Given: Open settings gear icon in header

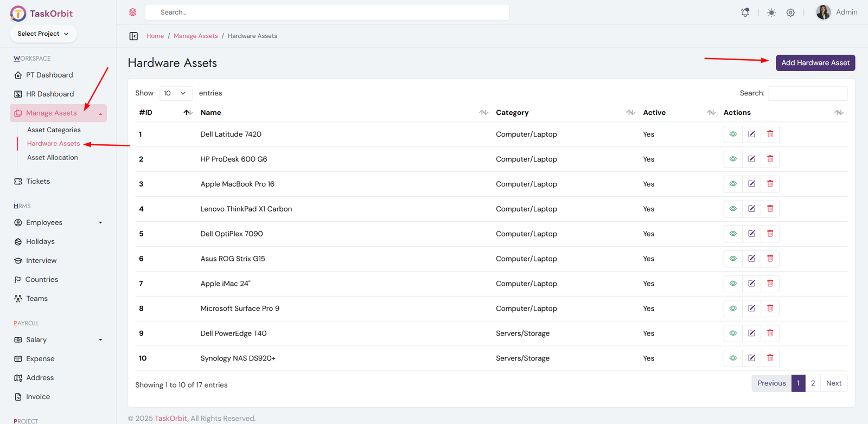Looking at the screenshot, I should click(x=790, y=12).
